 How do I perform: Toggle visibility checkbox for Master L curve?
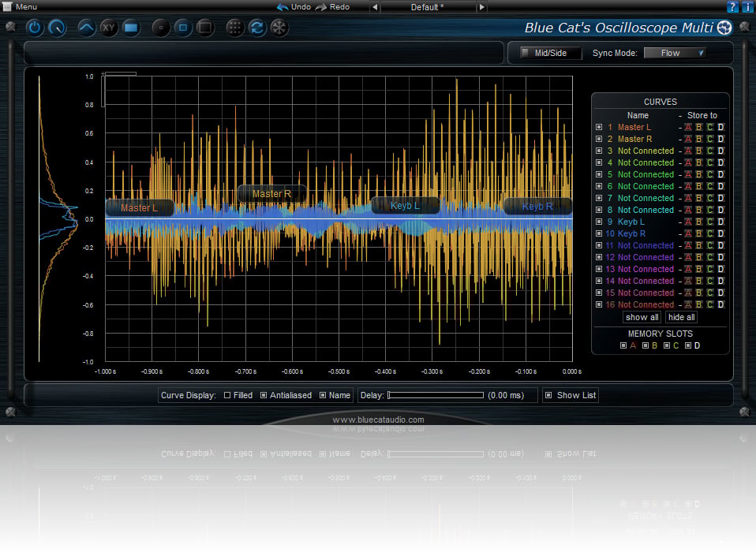[x=599, y=127]
